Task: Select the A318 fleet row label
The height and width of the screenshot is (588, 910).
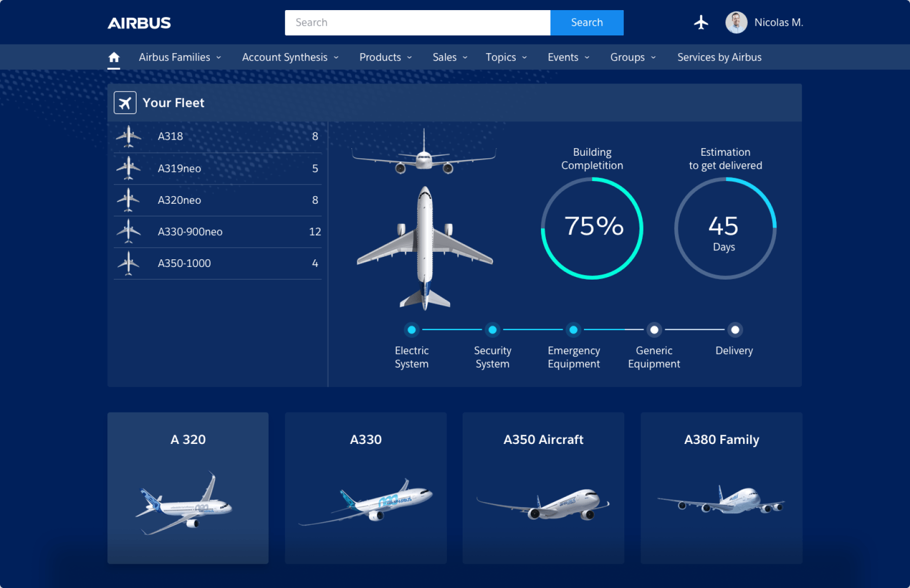Action: [170, 137]
